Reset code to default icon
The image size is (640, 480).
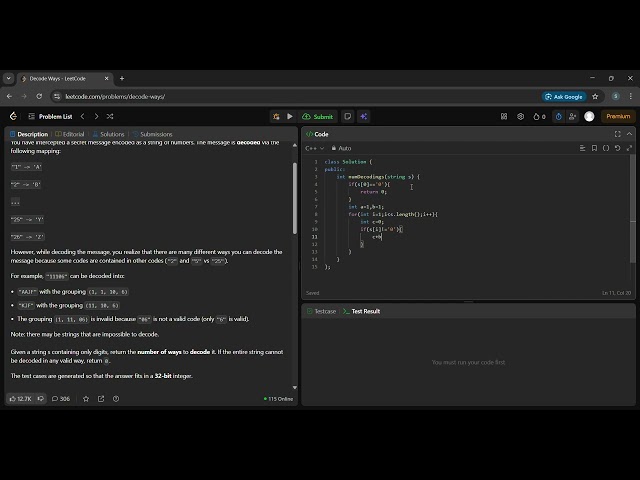pyautogui.click(x=618, y=148)
